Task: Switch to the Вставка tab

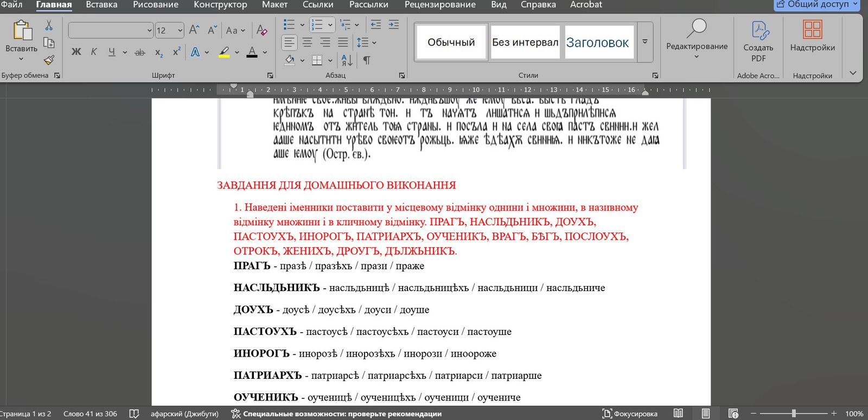Action: tap(101, 5)
